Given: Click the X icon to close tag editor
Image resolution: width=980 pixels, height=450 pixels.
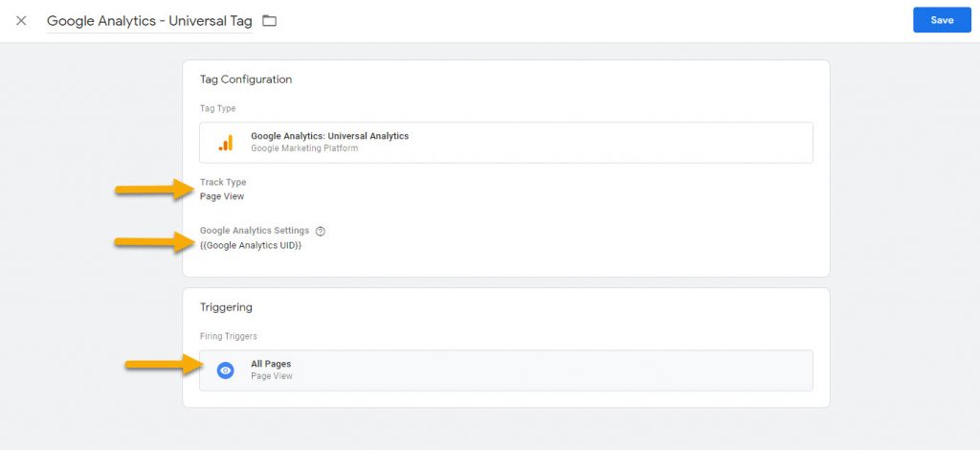Looking at the screenshot, I should [x=21, y=21].
